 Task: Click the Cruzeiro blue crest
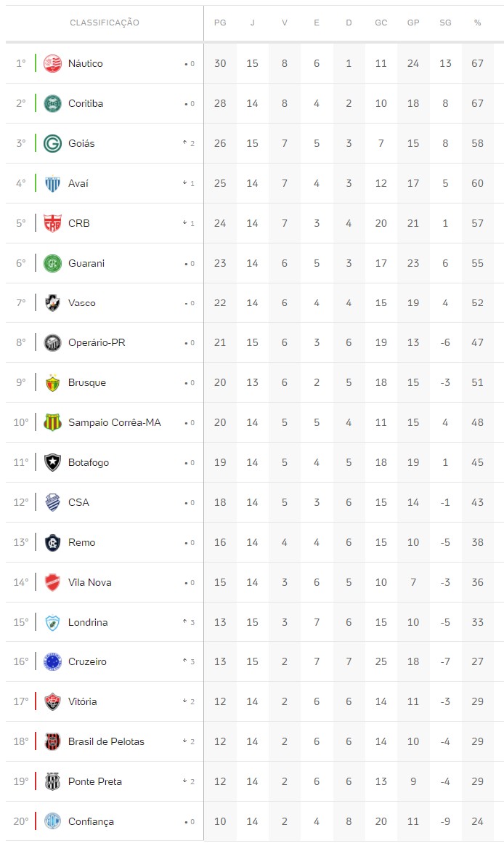click(52, 661)
